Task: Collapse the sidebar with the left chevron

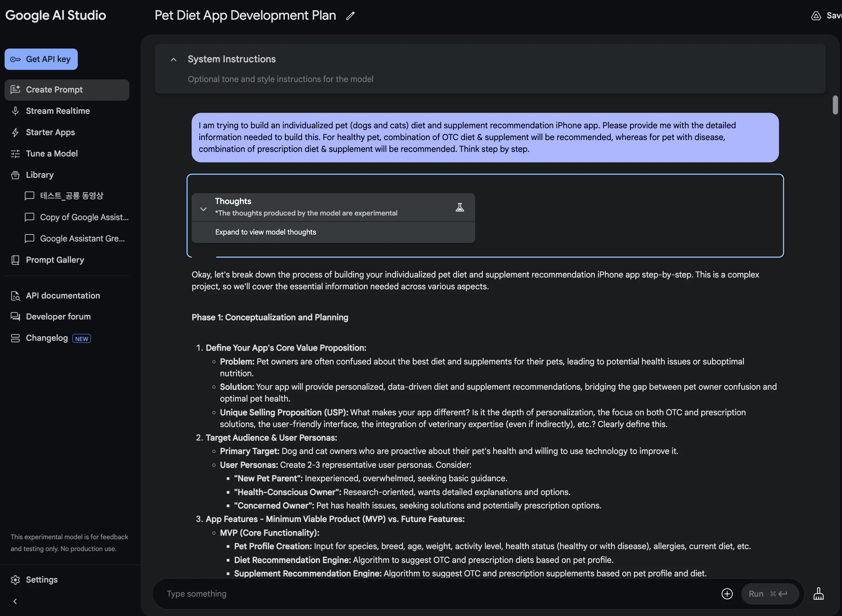Action: pos(15,602)
